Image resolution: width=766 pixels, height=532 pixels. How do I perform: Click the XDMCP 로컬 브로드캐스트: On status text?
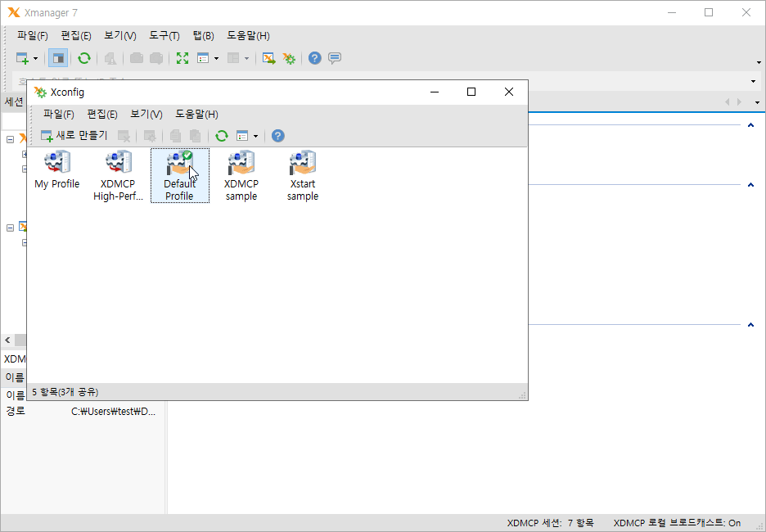pos(677,523)
